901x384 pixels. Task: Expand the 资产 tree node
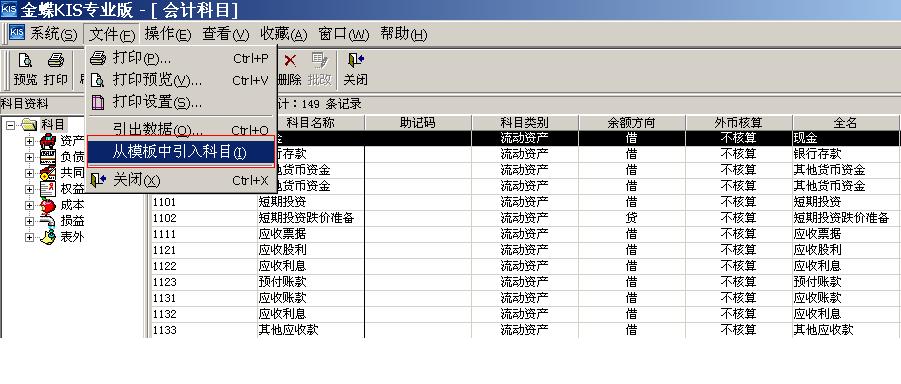coord(29,141)
